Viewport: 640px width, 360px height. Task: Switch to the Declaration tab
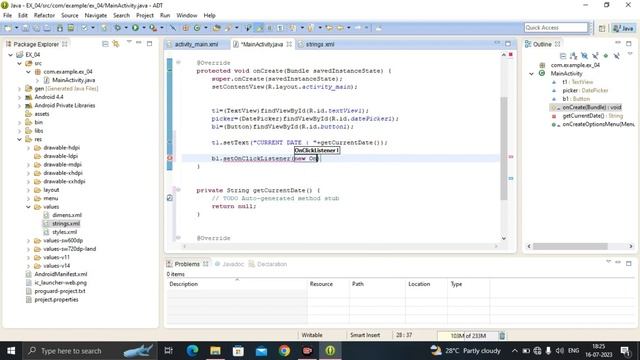(268, 264)
